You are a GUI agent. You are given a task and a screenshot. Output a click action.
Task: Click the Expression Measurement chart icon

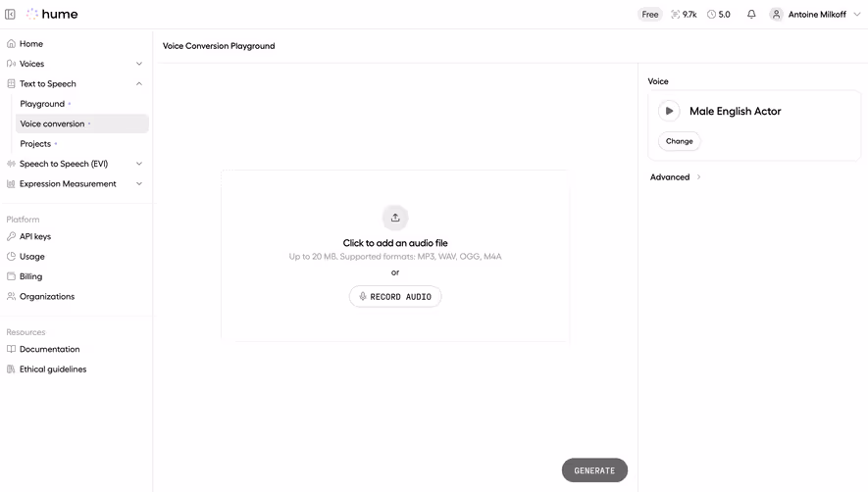[x=11, y=183]
